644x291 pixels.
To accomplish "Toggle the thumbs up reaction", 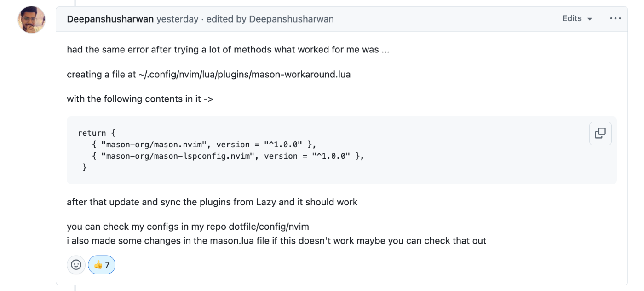I will coord(102,265).
